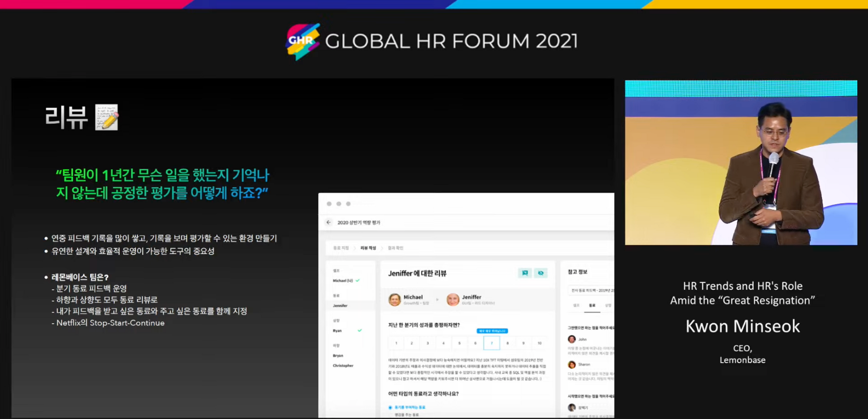This screenshot has height=419, width=868.
Task: Click the memo pencil emoji next to 리뷰
Action: coord(107,117)
